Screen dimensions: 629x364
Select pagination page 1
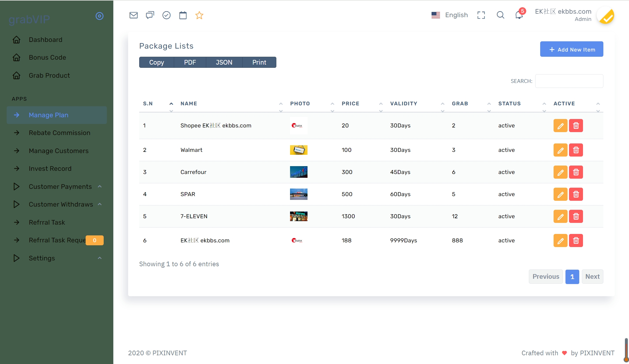tap(572, 276)
